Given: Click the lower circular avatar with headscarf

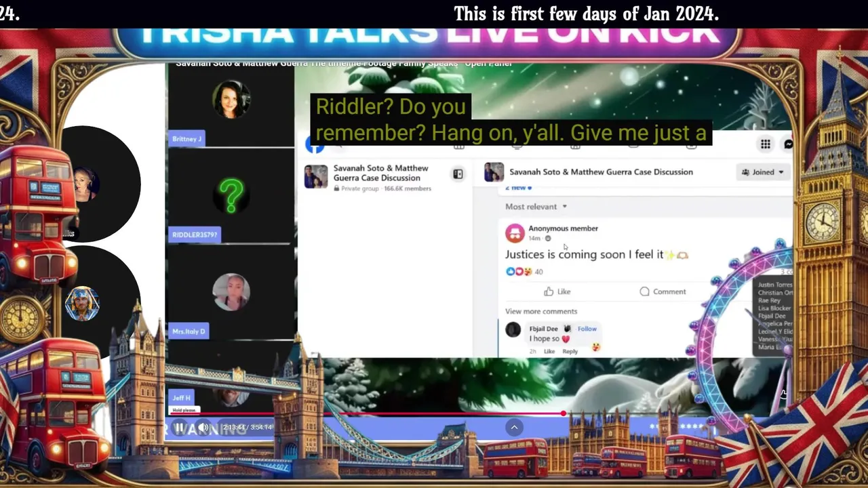Looking at the screenshot, I should point(82,304).
